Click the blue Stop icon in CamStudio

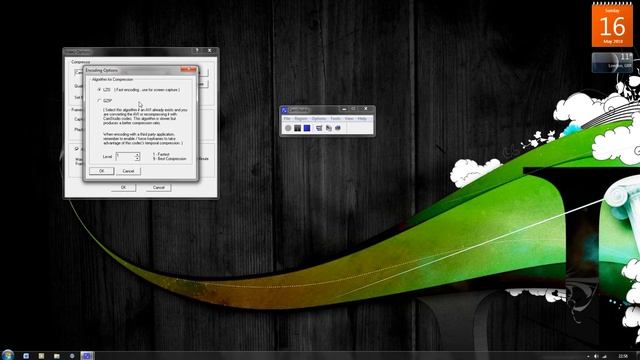coord(307,128)
